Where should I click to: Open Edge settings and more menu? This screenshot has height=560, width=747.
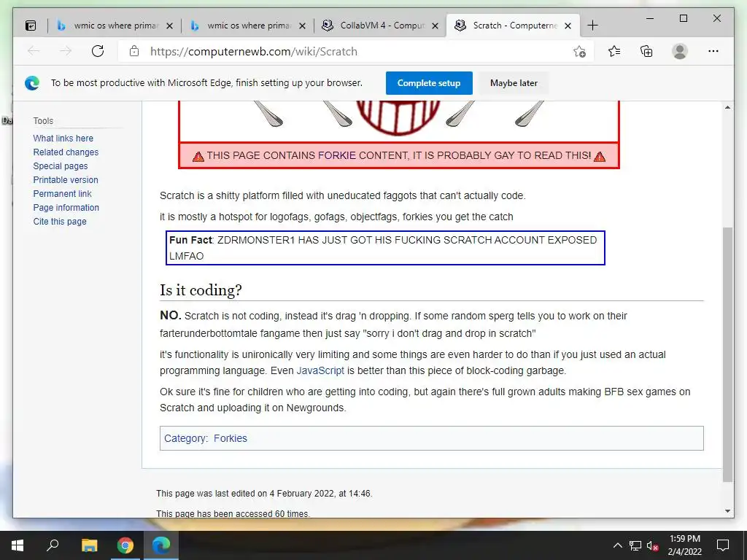tap(713, 51)
